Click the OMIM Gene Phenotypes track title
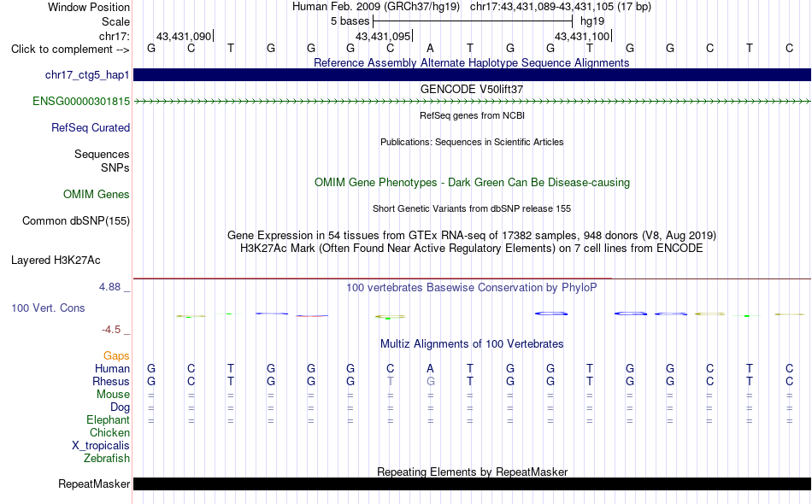Image resolution: width=812 pixels, height=504 pixels. coord(472,182)
